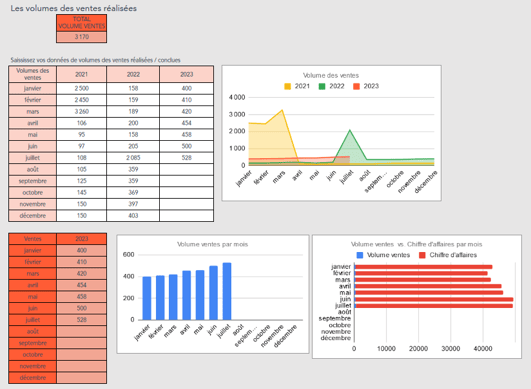This screenshot has height=389, width=531.
Task: Select the title 'Les volumes des ventes réalisées'
Action: pyautogui.click(x=73, y=8)
